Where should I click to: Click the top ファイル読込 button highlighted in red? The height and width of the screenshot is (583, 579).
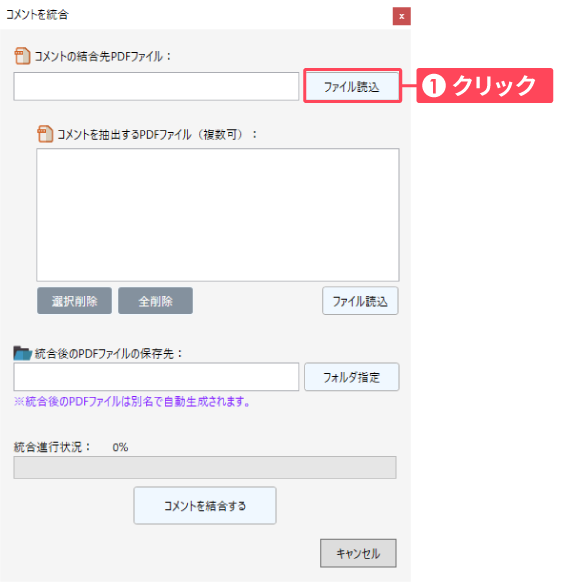(352, 87)
